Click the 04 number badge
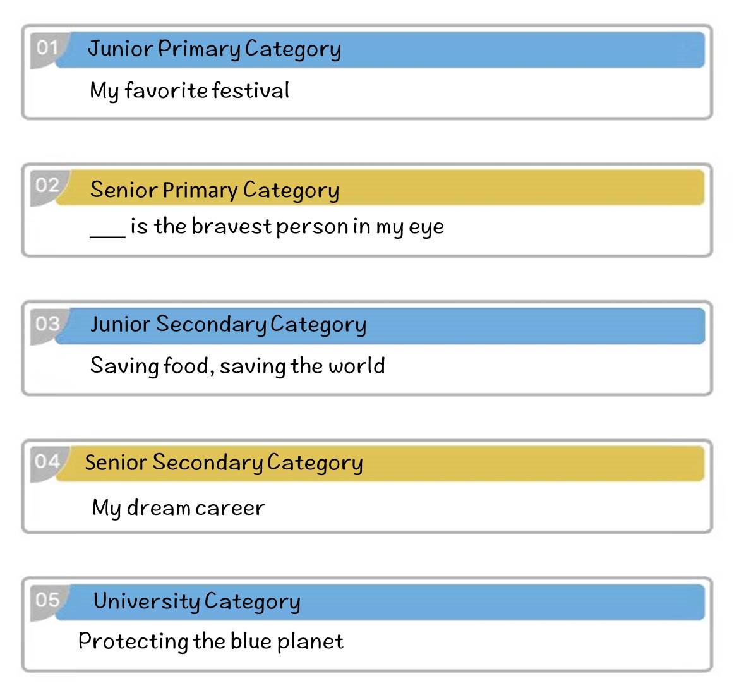This screenshot has width=739, height=700. click(x=47, y=462)
